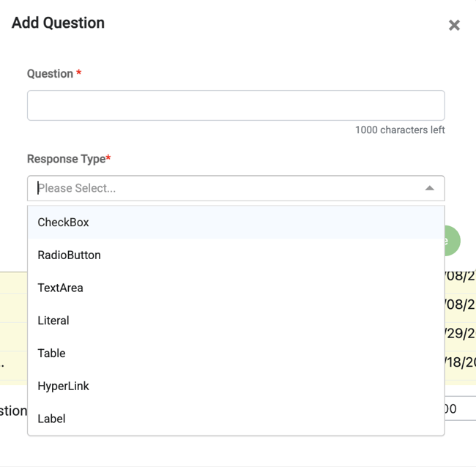The width and height of the screenshot is (476, 467).
Task: Click the '1000 characters left' counter
Action: tap(400, 130)
